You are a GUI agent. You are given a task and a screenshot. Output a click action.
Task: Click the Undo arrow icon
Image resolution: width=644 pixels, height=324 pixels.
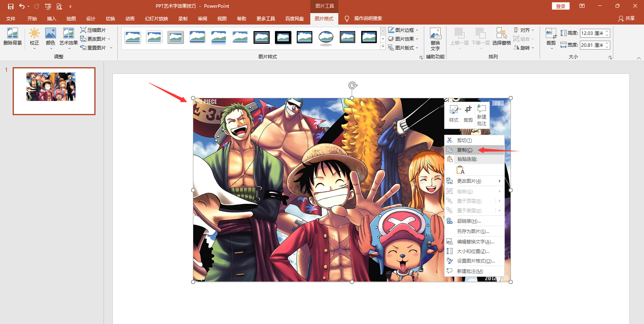pos(22,6)
